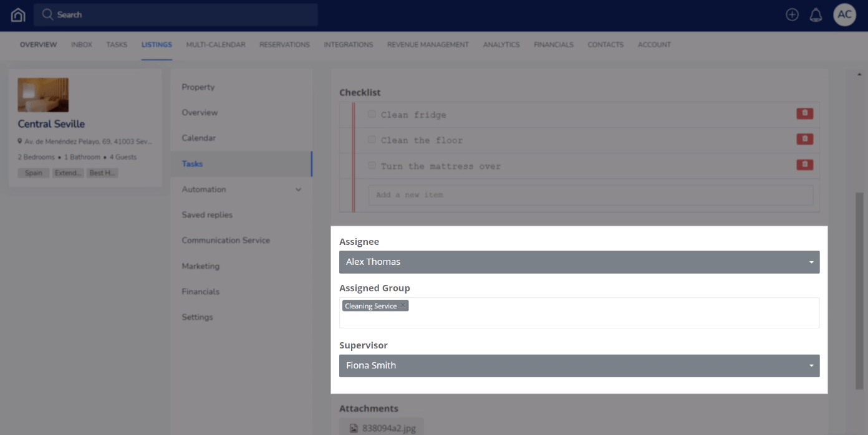The width and height of the screenshot is (868, 435).
Task: Open attachment 838094a2.jpg
Action: pyautogui.click(x=381, y=428)
